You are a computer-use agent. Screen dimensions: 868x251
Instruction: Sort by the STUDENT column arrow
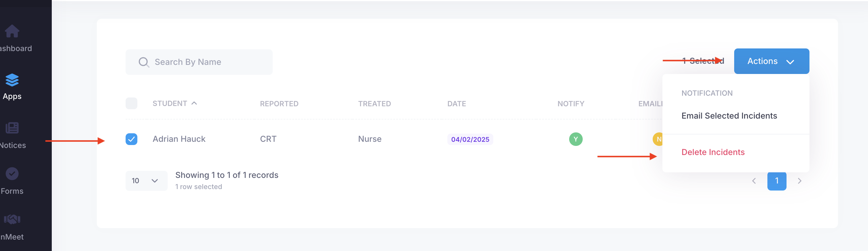point(194,103)
